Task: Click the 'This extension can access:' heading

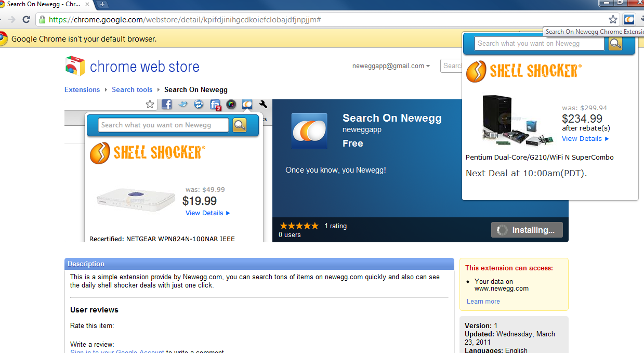Action: click(509, 268)
